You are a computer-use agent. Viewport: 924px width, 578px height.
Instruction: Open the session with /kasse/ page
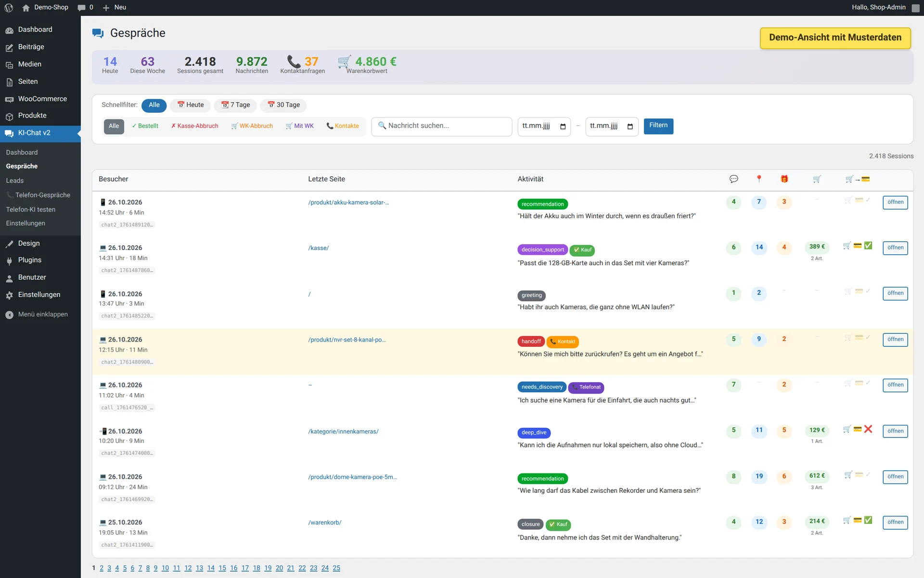point(895,248)
